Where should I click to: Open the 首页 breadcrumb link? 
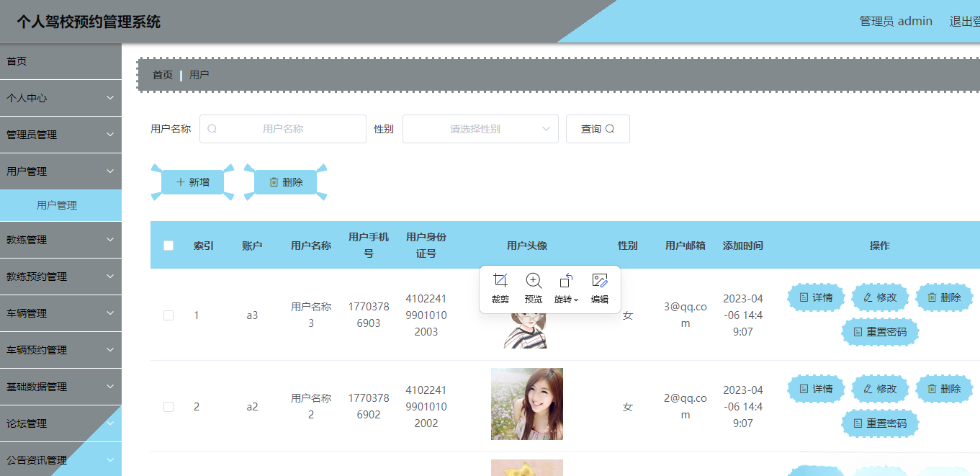(x=161, y=74)
